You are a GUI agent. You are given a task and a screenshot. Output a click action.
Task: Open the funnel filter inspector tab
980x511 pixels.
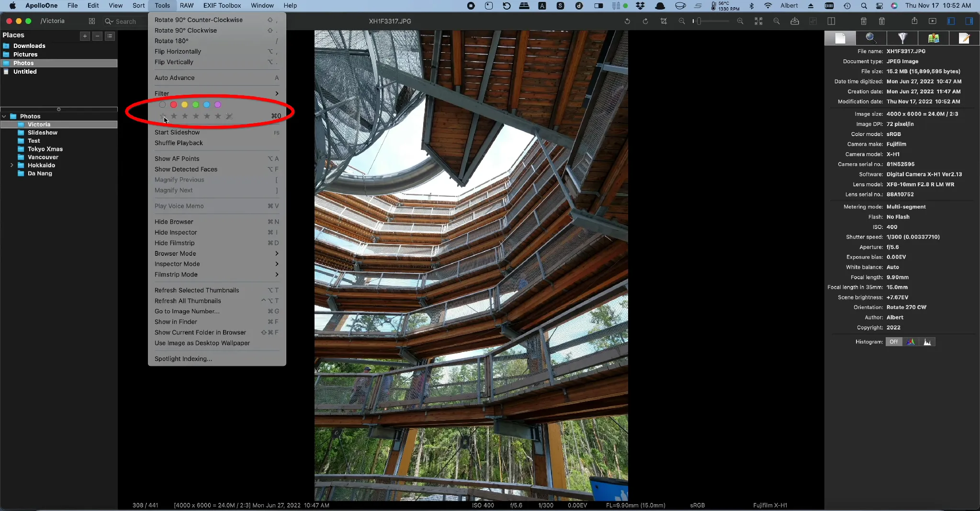coord(902,38)
